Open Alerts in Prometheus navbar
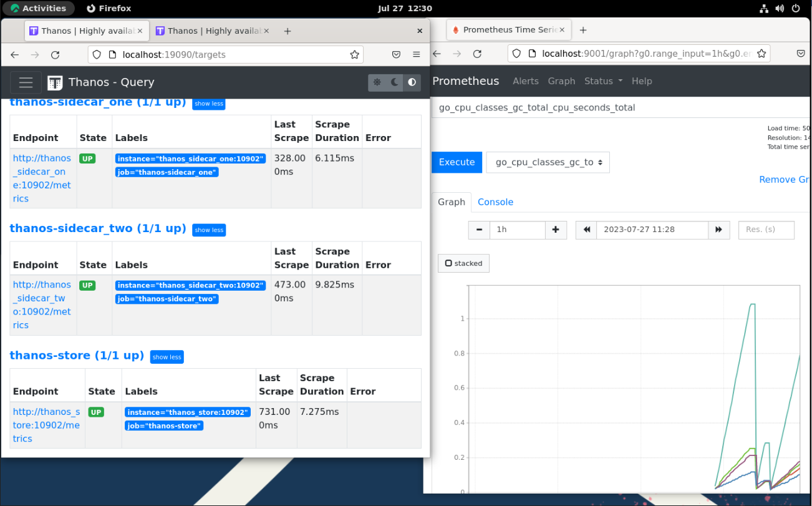 pyautogui.click(x=526, y=81)
